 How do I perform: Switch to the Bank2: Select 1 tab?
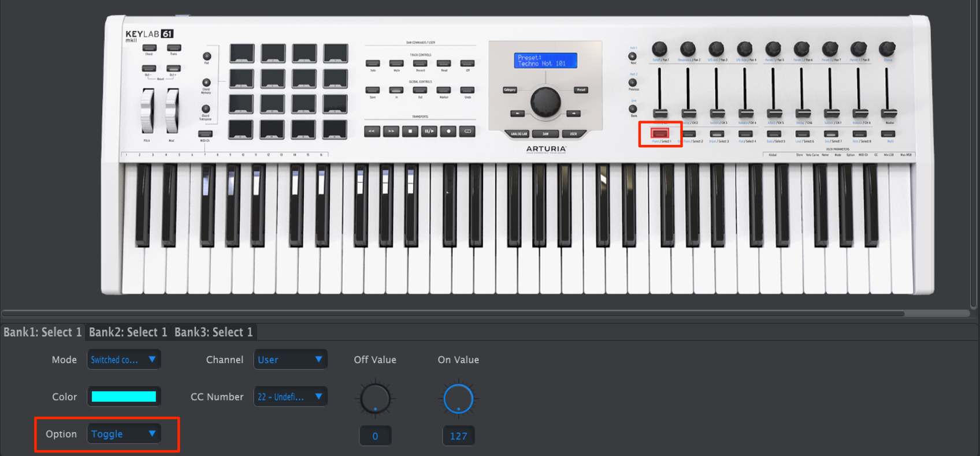tap(128, 332)
